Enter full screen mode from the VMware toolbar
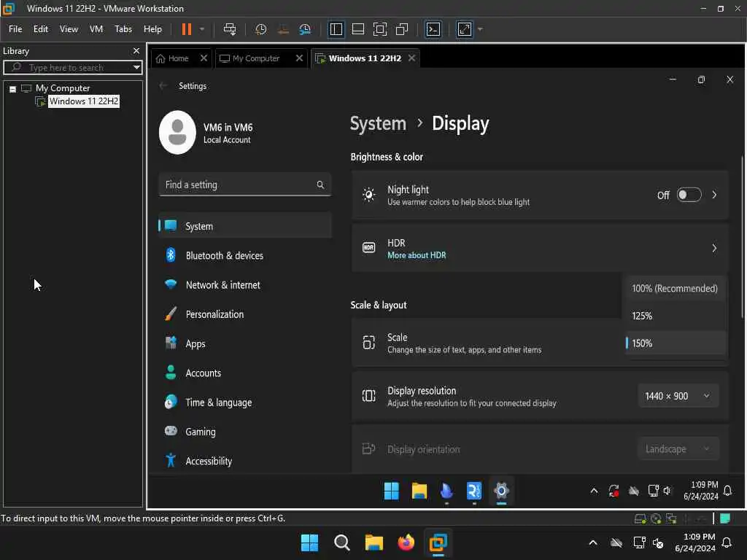Image resolution: width=747 pixels, height=560 pixels. click(379, 29)
